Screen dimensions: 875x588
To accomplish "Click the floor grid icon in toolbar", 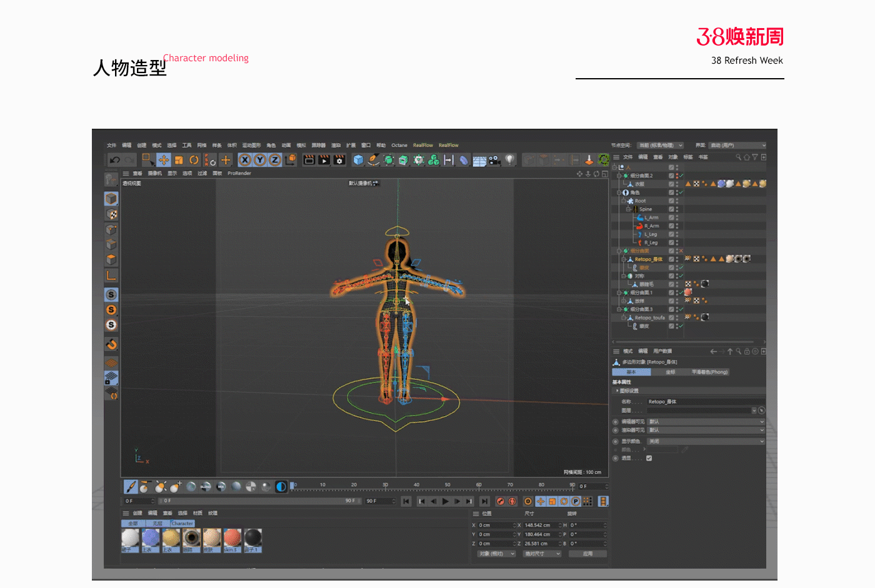I will click(479, 161).
